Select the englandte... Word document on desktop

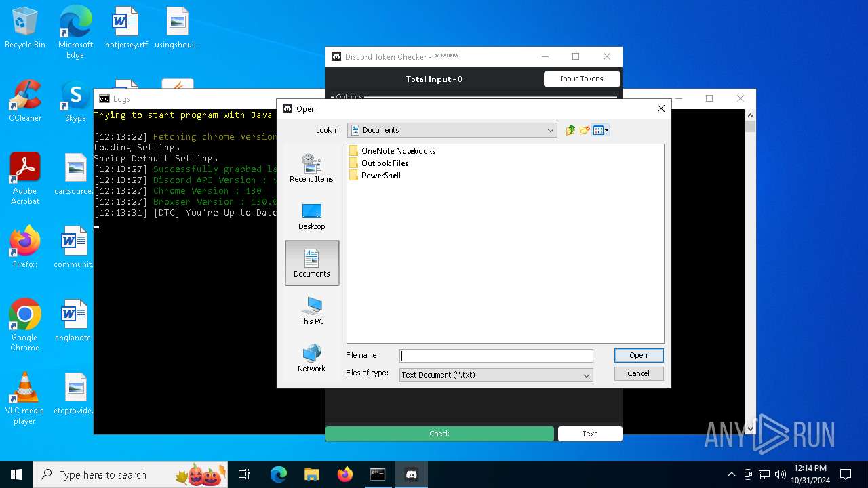[x=75, y=321]
